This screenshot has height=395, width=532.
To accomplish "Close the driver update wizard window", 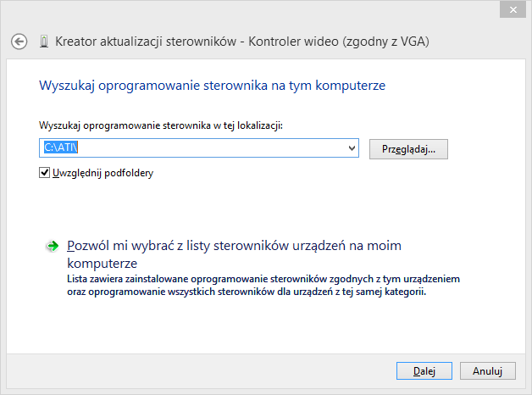I will coord(513,10).
